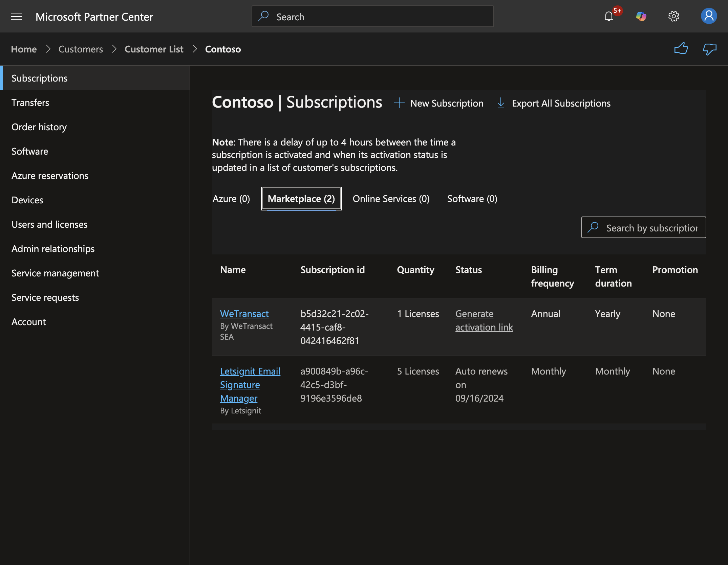Go to Home breadcrumb
This screenshot has height=565, width=728.
(24, 49)
